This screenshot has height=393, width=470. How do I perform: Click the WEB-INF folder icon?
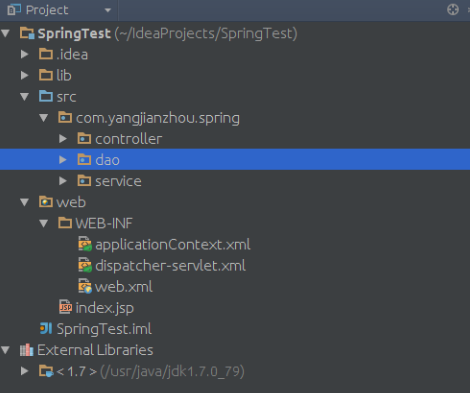(x=65, y=223)
